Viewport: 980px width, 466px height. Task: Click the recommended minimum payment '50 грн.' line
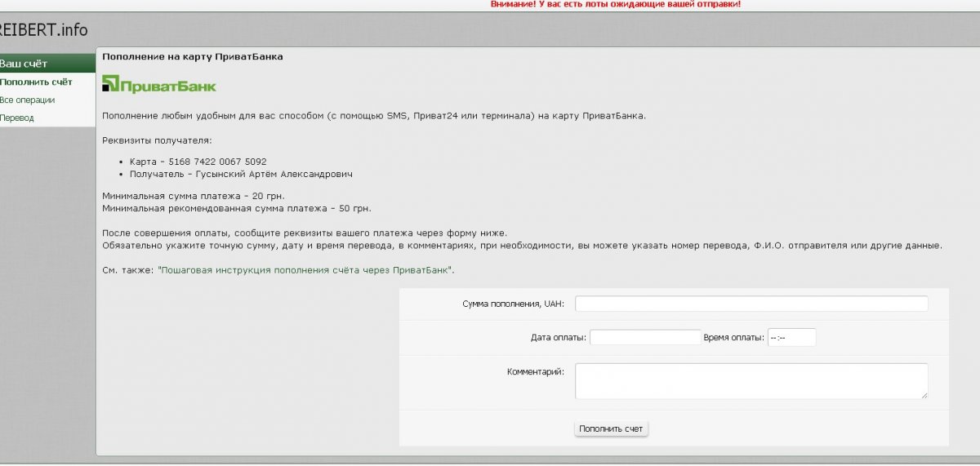tap(237, 208)
